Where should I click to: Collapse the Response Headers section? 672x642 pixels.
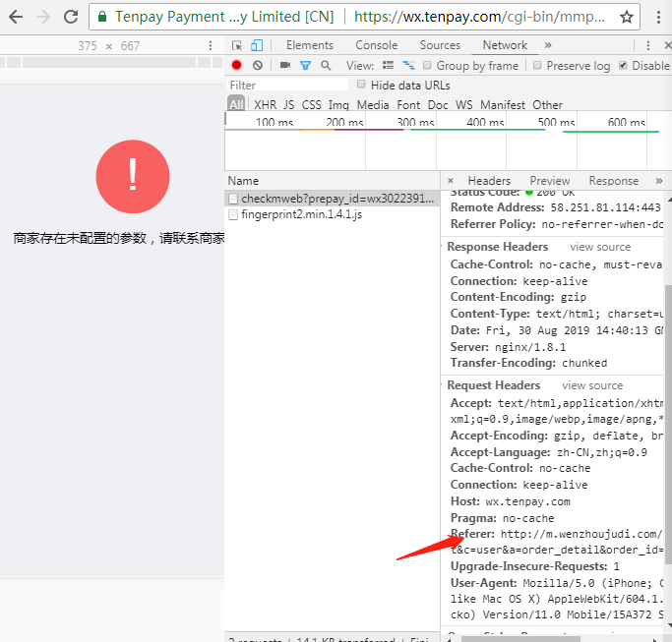click(497, 247)
